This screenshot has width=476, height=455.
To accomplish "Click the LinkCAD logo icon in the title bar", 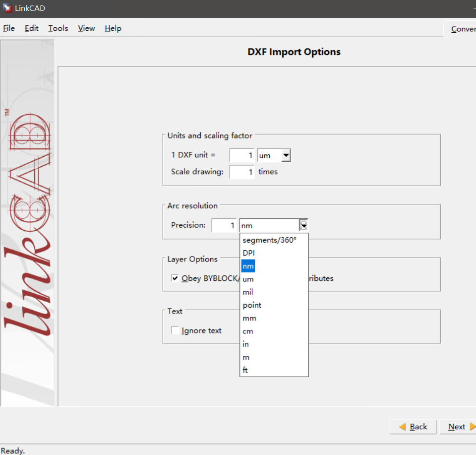I will click(x=7, y=8).
